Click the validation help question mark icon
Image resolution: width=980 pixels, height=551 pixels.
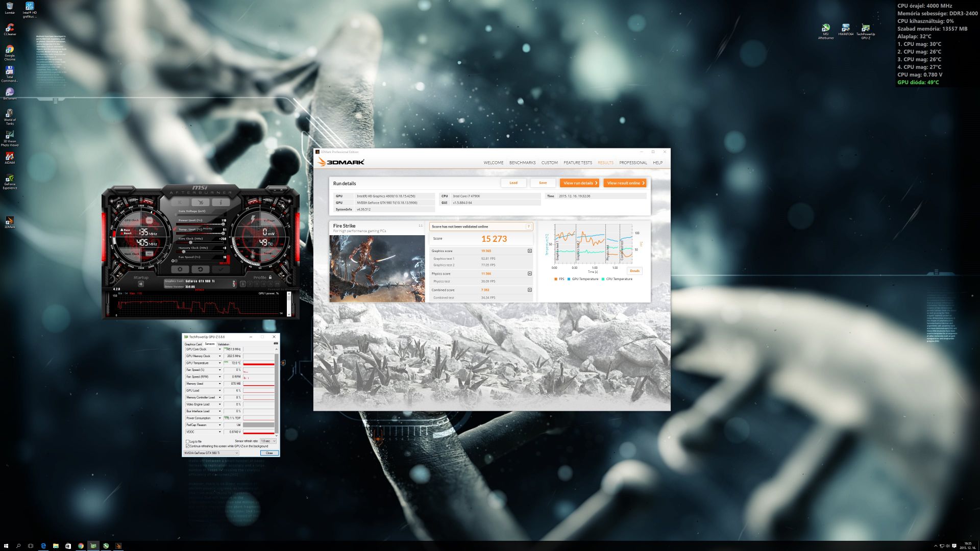tap(528, 227)
